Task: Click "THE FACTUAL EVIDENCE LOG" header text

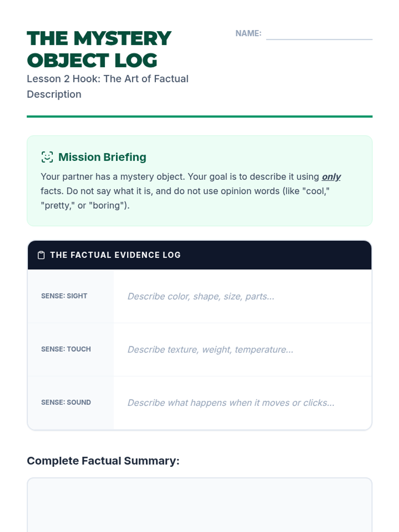Action: [115, 255]
